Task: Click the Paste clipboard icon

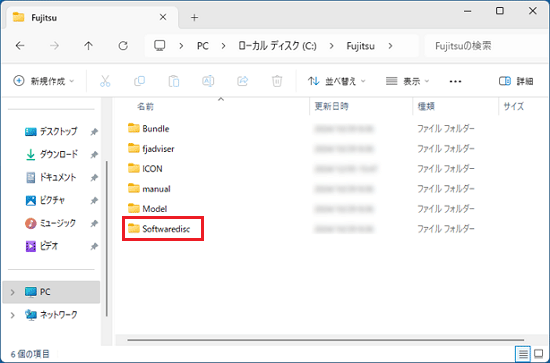Action: 174,81
